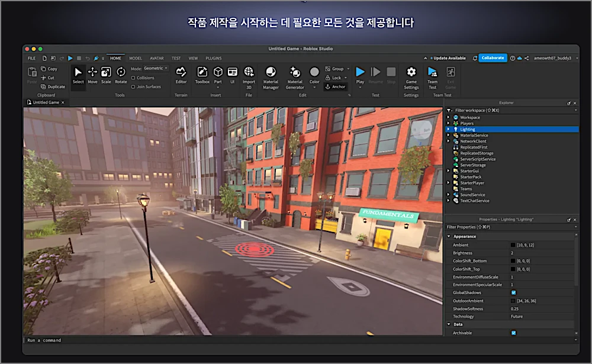Select ServerScriptService in Explorer
This screenshot has height=364, width=592.
coord(478,159)
